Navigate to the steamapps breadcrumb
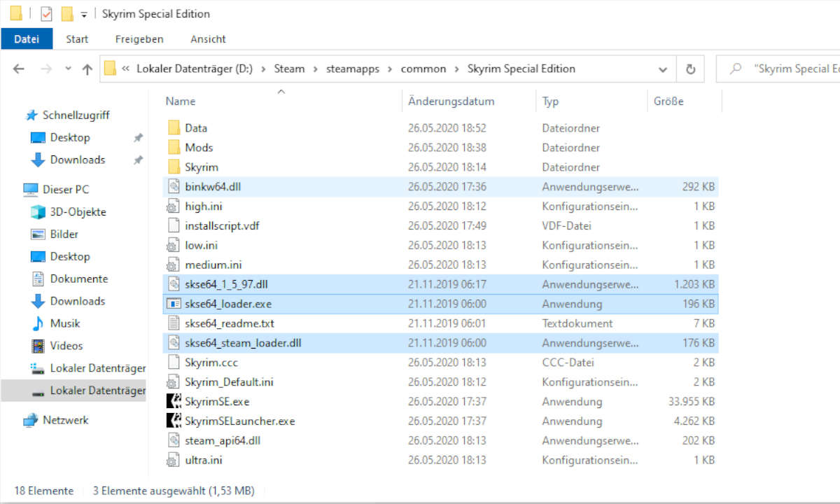The image size is (840, 504). click(x=352, y=69)
